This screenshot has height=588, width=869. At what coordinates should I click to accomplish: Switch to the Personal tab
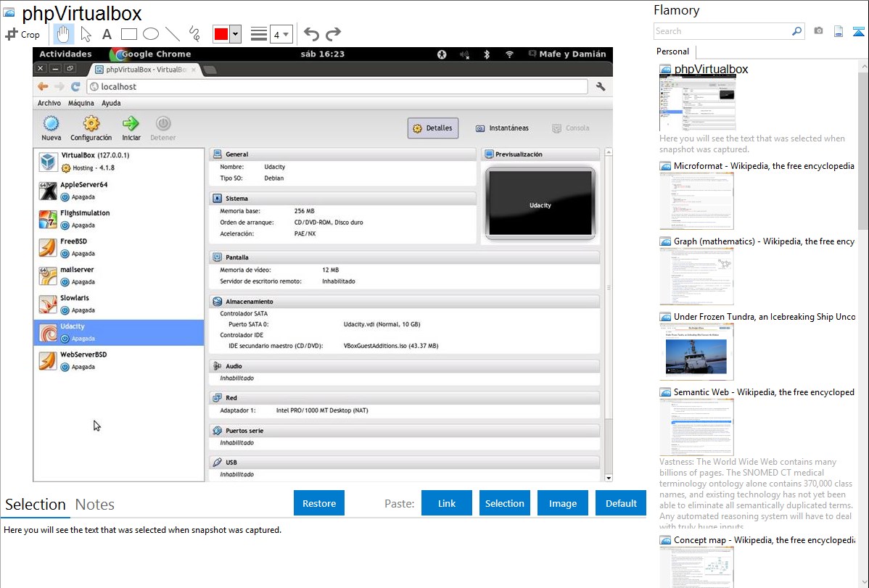672,51
